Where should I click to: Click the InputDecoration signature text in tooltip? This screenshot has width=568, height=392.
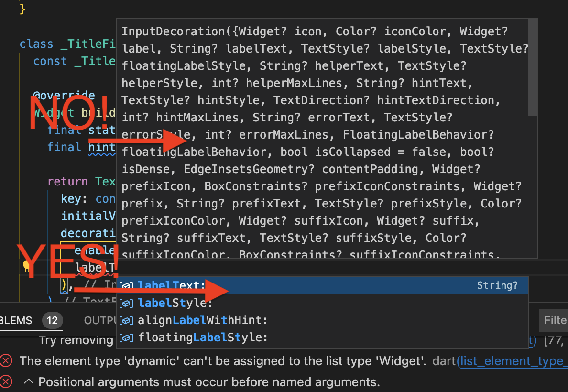pyautogui.click(x=324, y=143)
